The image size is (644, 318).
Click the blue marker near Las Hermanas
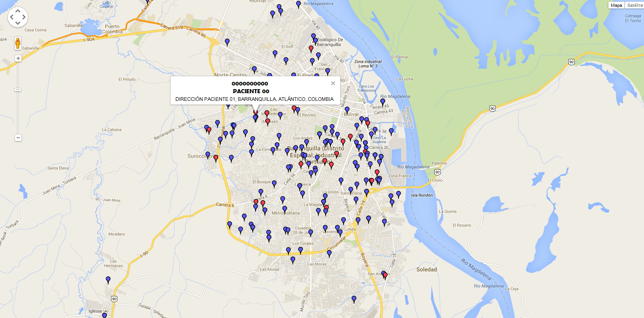click(x=108, y=280)
